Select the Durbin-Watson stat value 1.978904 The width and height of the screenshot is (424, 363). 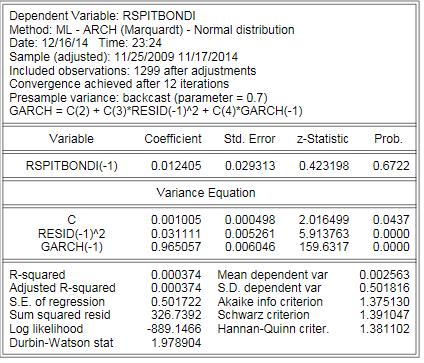click(176, 342)
